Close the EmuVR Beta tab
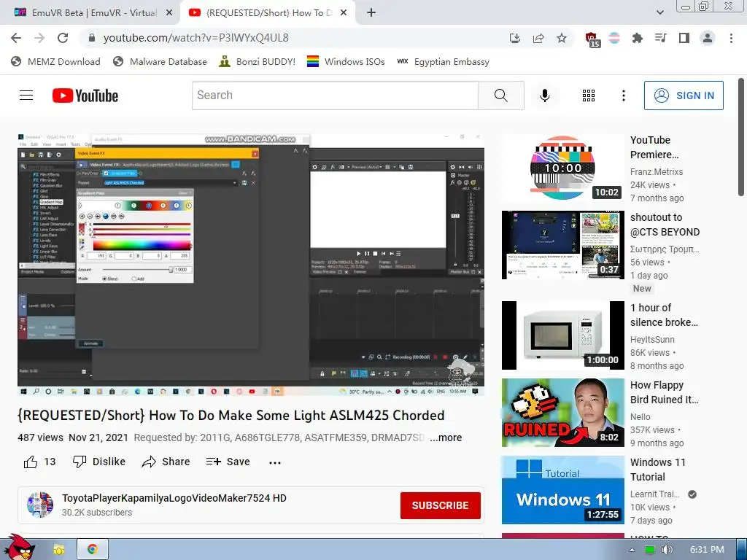The image size is (747, 560). tap(169, 13)
